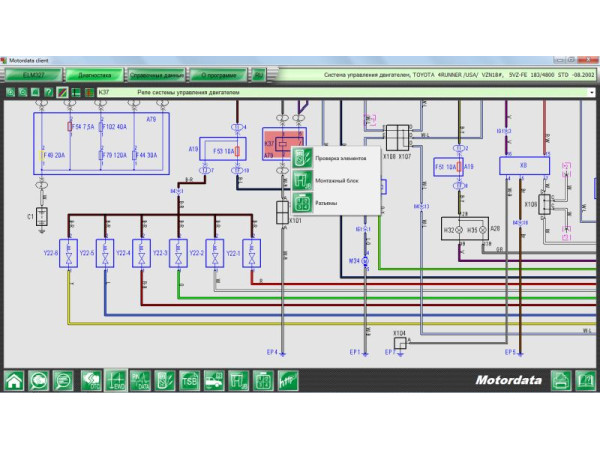
Task: Open the 'Справочные данные' tab
Action: tap(157, 75)
